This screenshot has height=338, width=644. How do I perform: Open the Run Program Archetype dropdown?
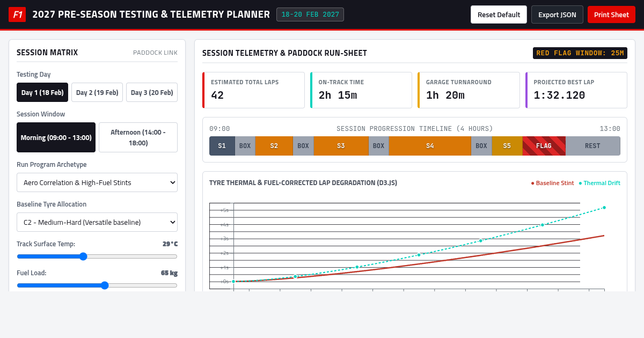[97, 182]
